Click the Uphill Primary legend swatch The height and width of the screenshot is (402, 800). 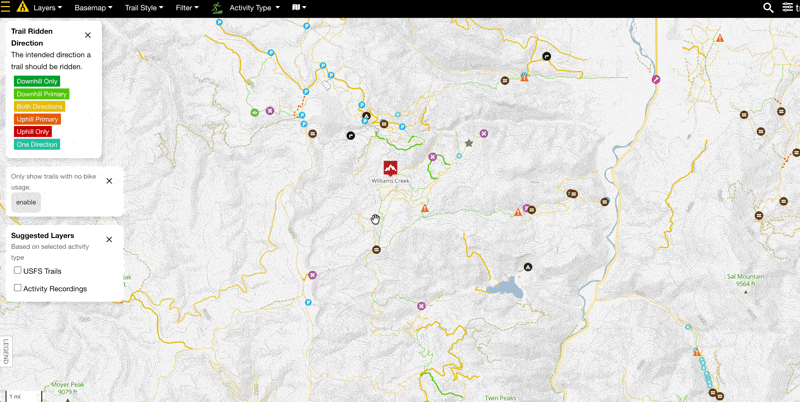coord(37,119)
